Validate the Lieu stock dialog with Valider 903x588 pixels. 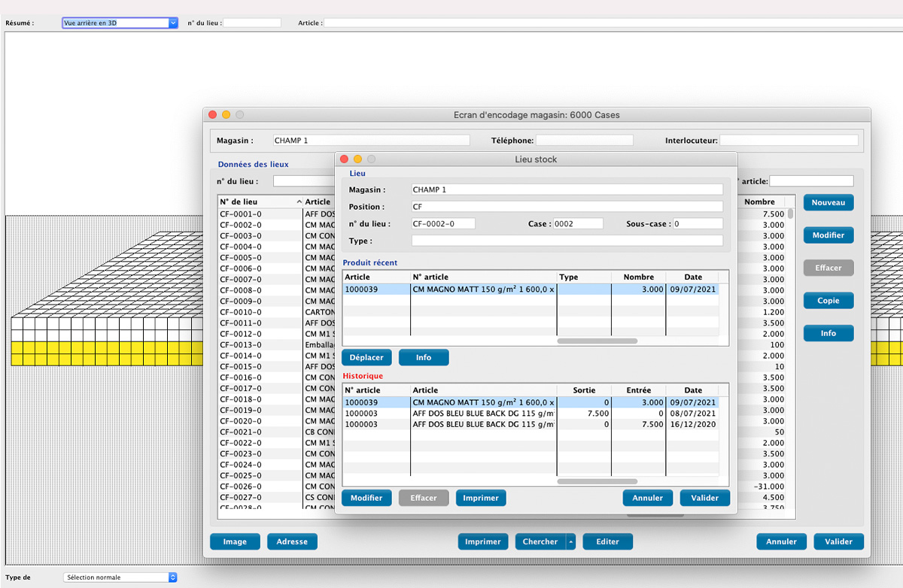(x=704, y=497)
